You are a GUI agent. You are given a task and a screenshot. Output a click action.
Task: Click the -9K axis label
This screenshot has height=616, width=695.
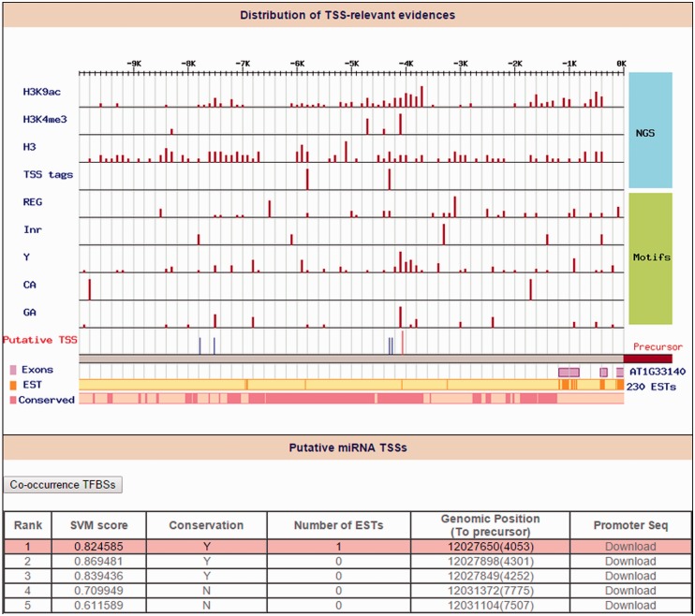(x=134, y=64)
